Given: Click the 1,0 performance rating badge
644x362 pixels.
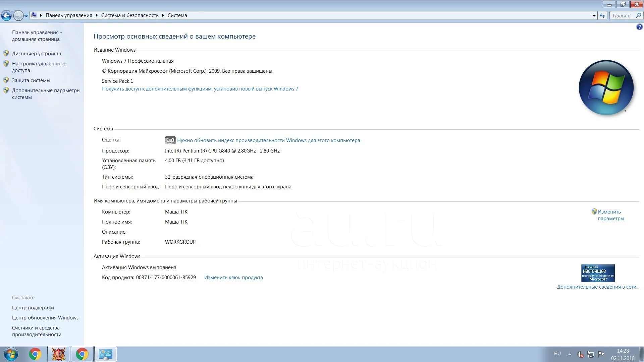Looking at the screenshot, I should (x=170, y=140).
